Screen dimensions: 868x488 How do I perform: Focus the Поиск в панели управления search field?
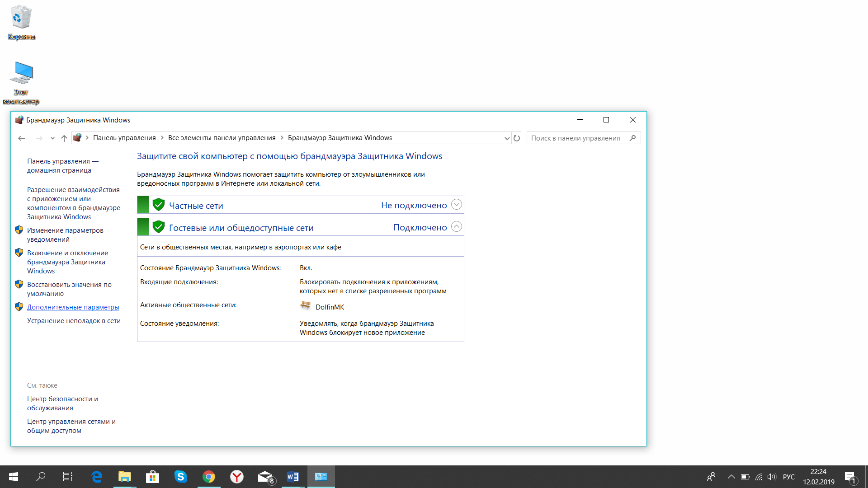point(583,138)
